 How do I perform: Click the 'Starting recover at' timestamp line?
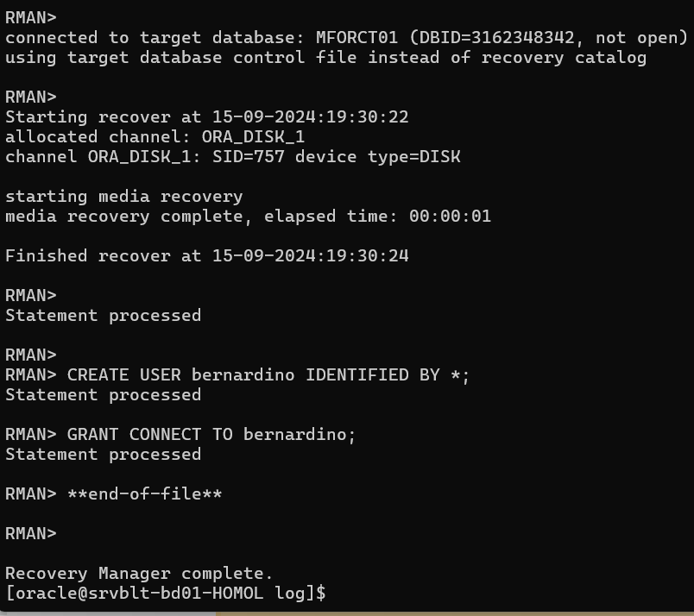206,116
